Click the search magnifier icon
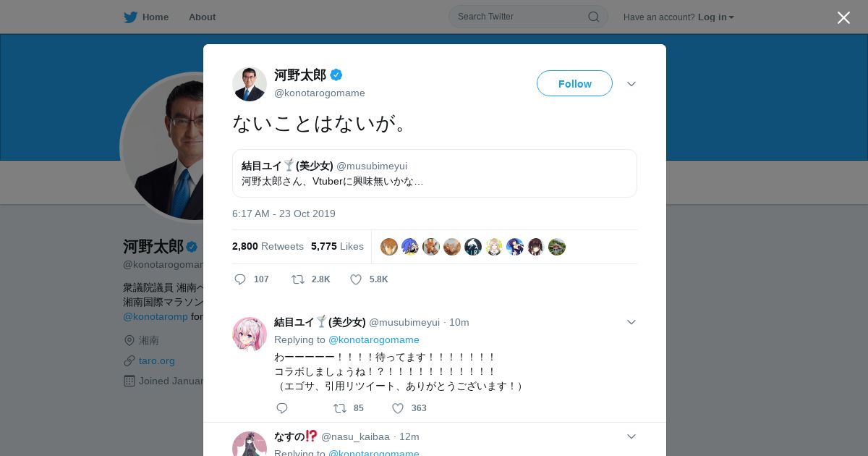 [593, 17]
